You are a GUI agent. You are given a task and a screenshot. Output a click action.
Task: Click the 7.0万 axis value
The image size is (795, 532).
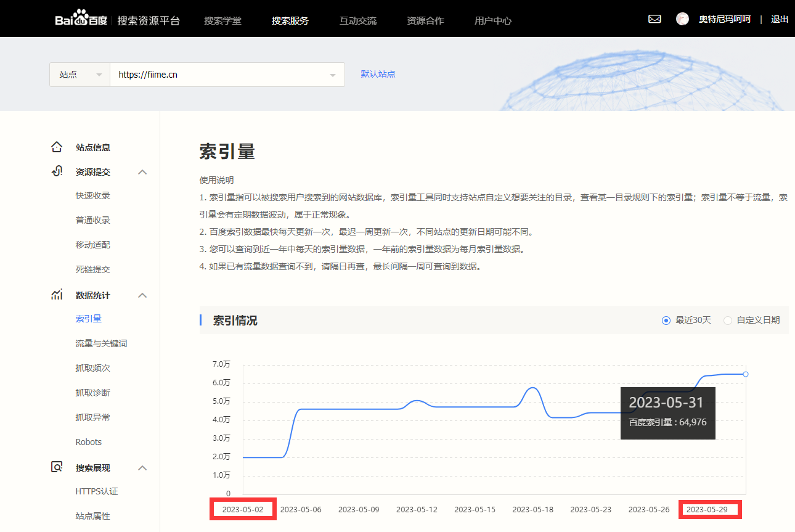pos(221,364)
